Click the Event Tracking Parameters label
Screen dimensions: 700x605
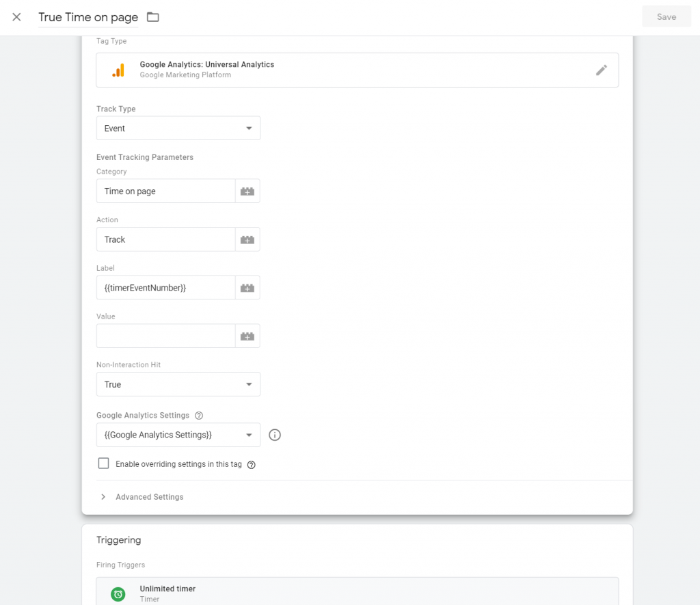click(145, 157)
